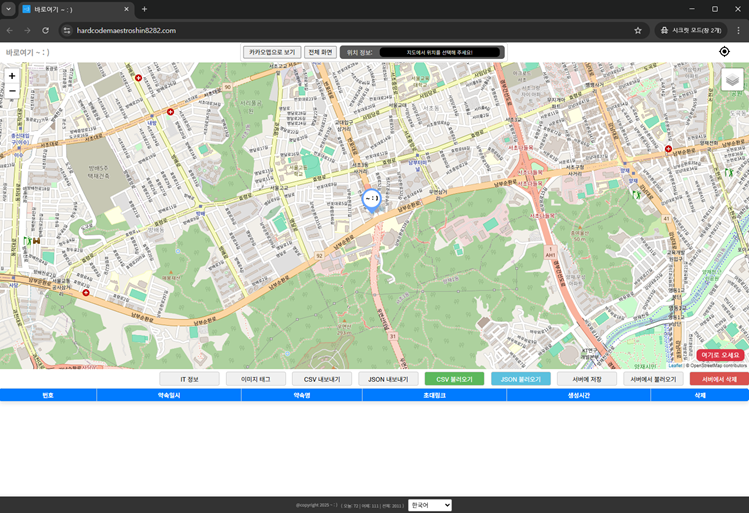Click green CSV 불러오기 button

tap(454, 379)
